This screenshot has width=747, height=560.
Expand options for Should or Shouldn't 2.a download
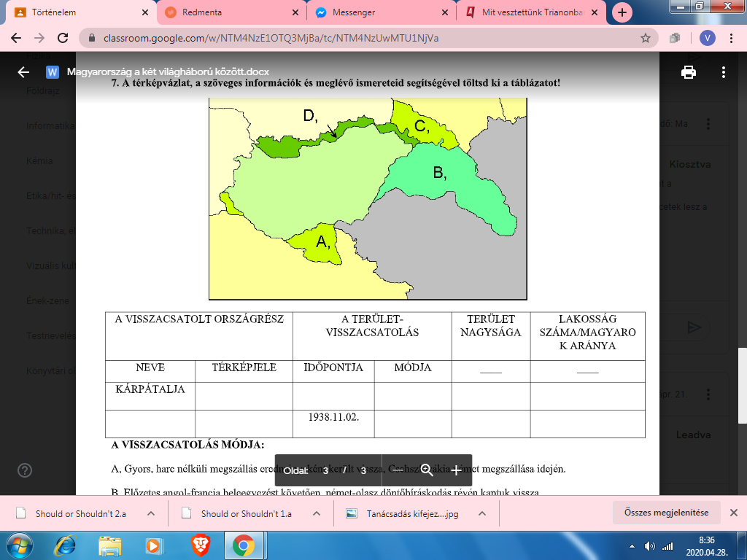[151, 513]
